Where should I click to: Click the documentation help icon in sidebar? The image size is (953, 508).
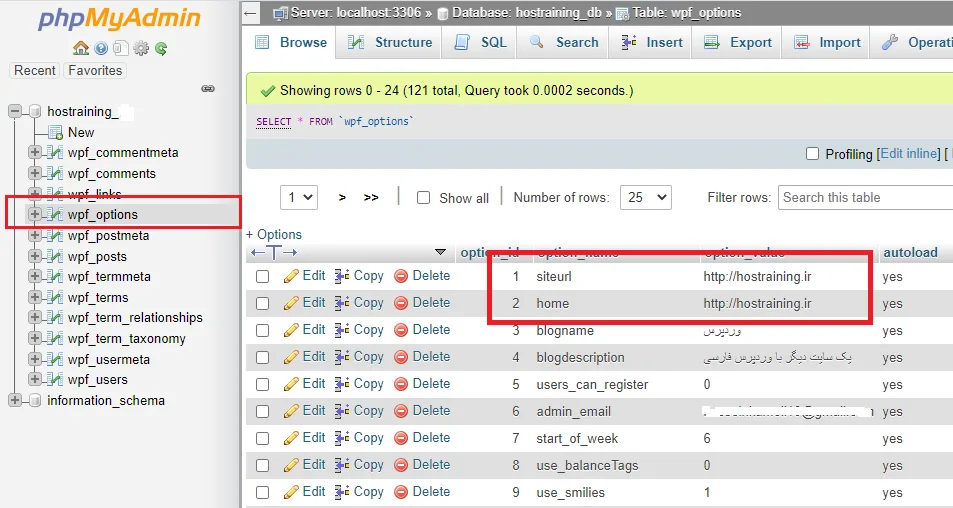(x=101, y=48)
